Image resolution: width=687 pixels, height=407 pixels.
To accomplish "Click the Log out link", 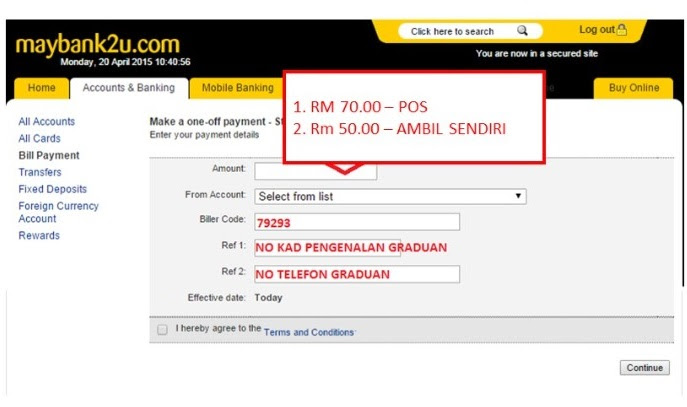I will click(597, 30).
